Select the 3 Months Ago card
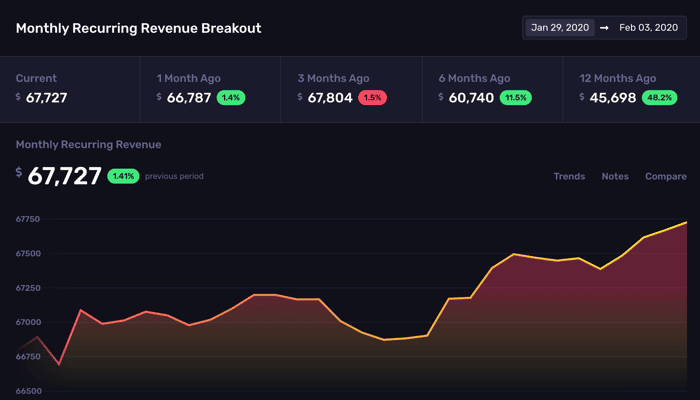This screenshot has width=700, height=400. 351,89
